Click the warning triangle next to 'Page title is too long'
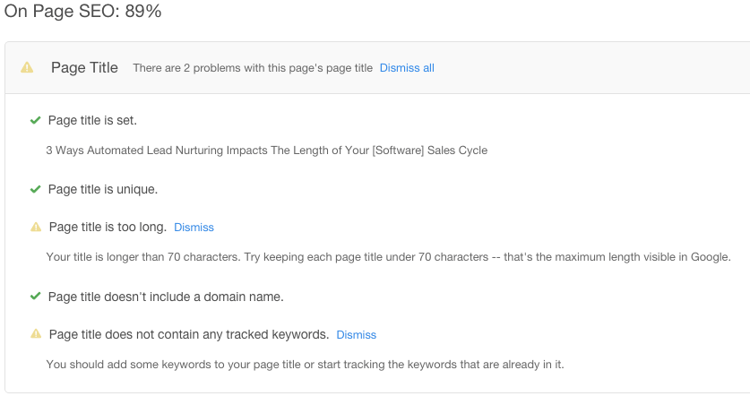Screen dimensions: 750x396 tap(36, 227)
